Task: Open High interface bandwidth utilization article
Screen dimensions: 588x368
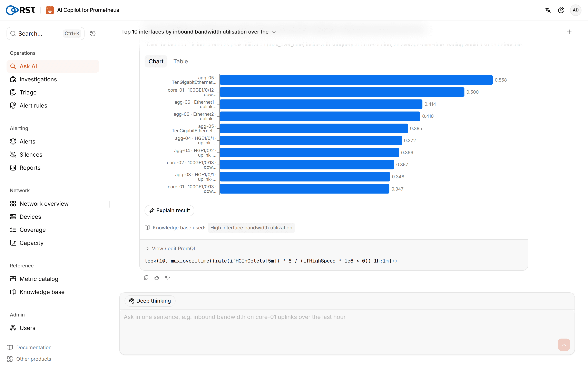Action: pyautogui.click(x=251, y=228)
